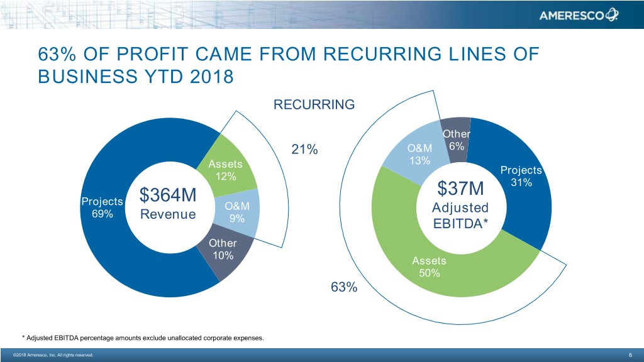
Task: Select the slide title about recurring profit
Action: 288,66
